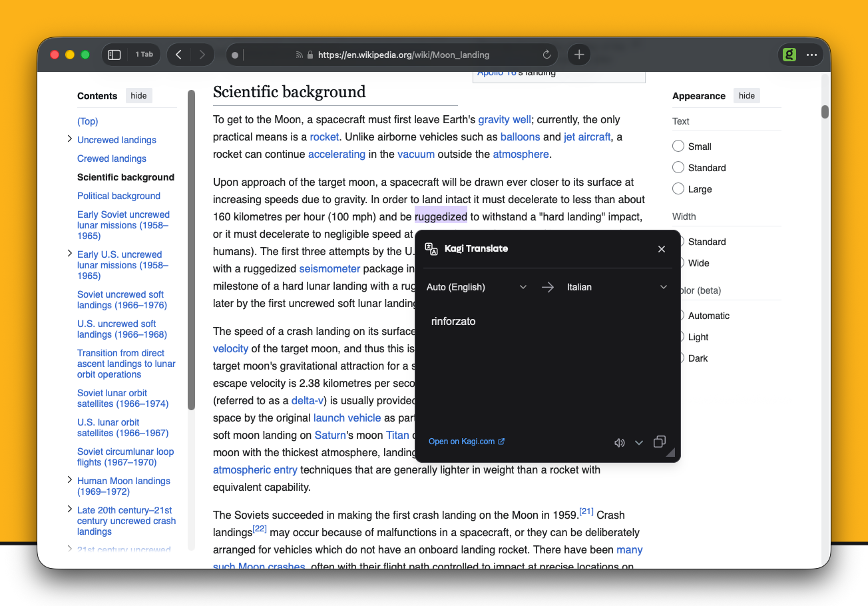Viewport: 868px width, 606px height.
Task: Select the Large text radio button
Action: point(678,188)
